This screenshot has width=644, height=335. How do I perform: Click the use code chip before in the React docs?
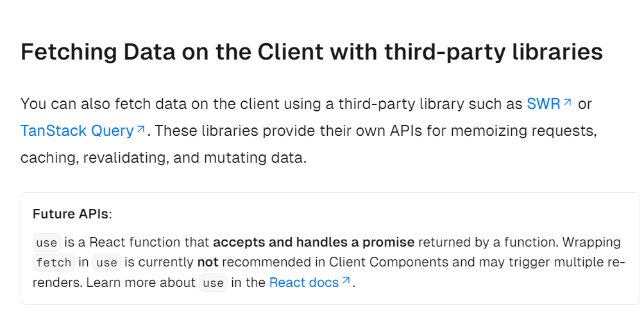coord(213,283)
